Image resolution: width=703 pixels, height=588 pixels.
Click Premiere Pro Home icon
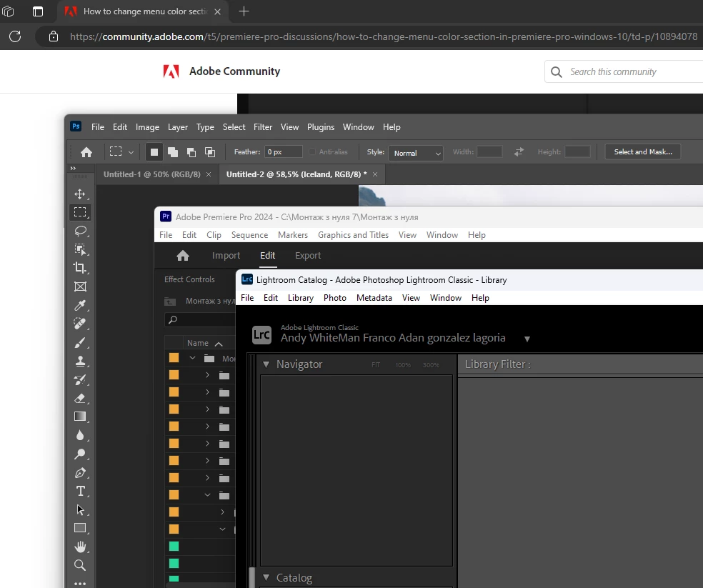183,256
